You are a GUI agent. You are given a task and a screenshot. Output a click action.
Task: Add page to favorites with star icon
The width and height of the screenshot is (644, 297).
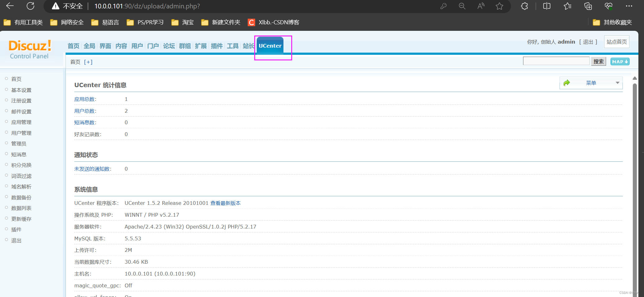tap(499, 6)
